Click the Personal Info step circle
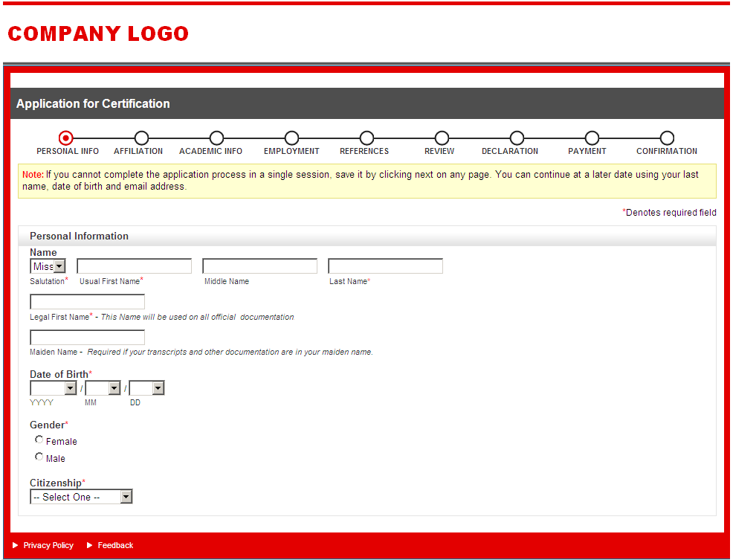Image resolution: width=733 pixels, height=560 pixels. pyautogui.click(x=66, y=138)
